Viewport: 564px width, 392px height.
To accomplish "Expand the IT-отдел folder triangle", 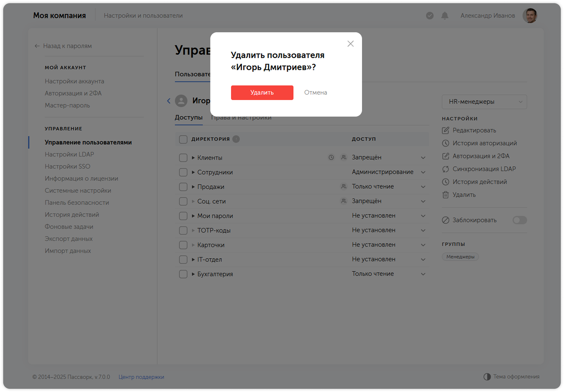I will (193, 260).
